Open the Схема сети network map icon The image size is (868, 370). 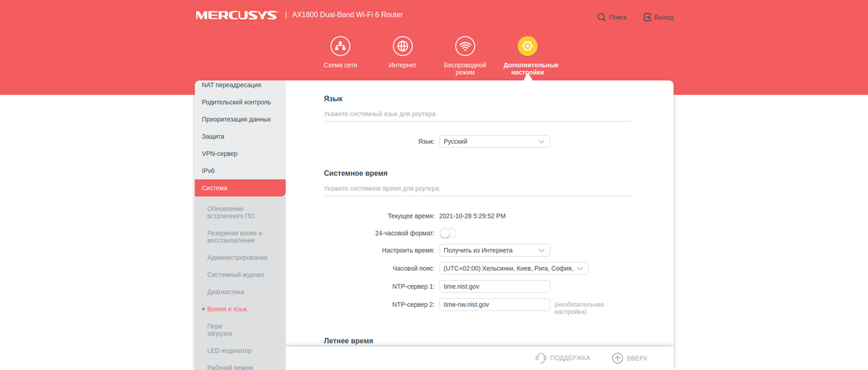pyautogui.click(x=340, y=46)
